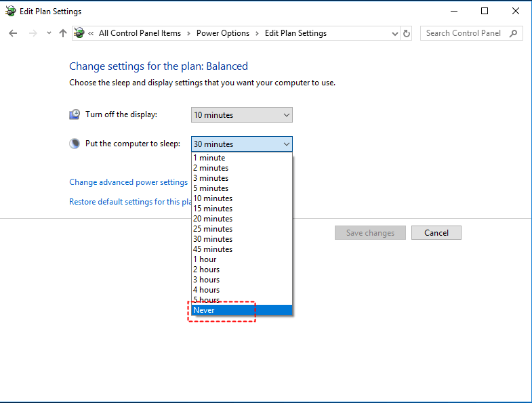Image resolution: width=532 pixels, height=403 pixels.
Task: Open the recent locations chevron
Action: click(x=49, y=33)
